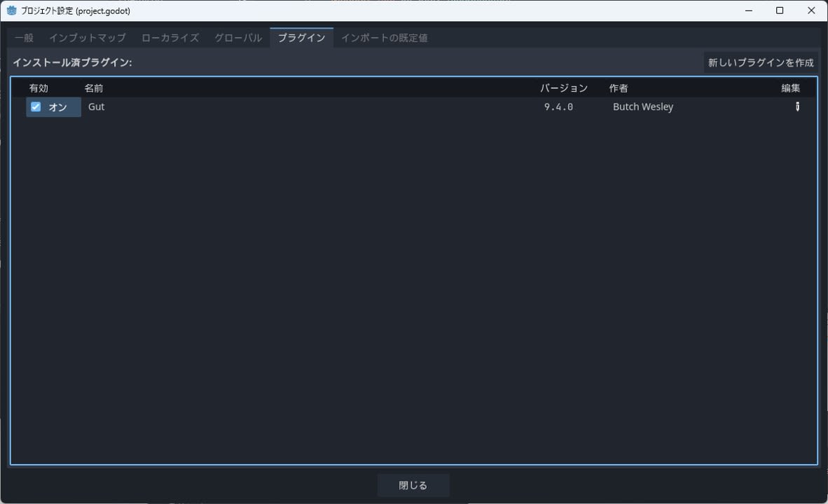Click the edit pencil icon for Gut plugin

coord(797,106)
